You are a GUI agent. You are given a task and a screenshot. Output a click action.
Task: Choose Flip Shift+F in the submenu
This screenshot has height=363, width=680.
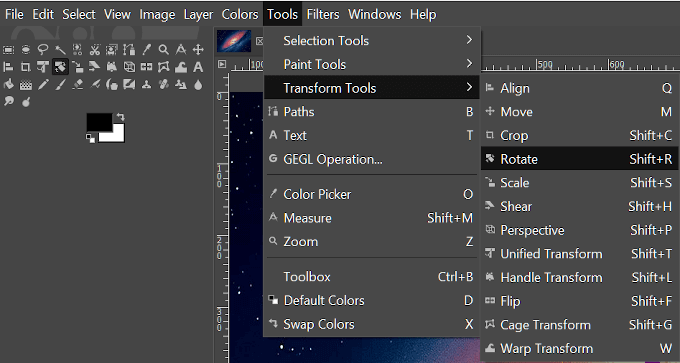click(579, 301)
